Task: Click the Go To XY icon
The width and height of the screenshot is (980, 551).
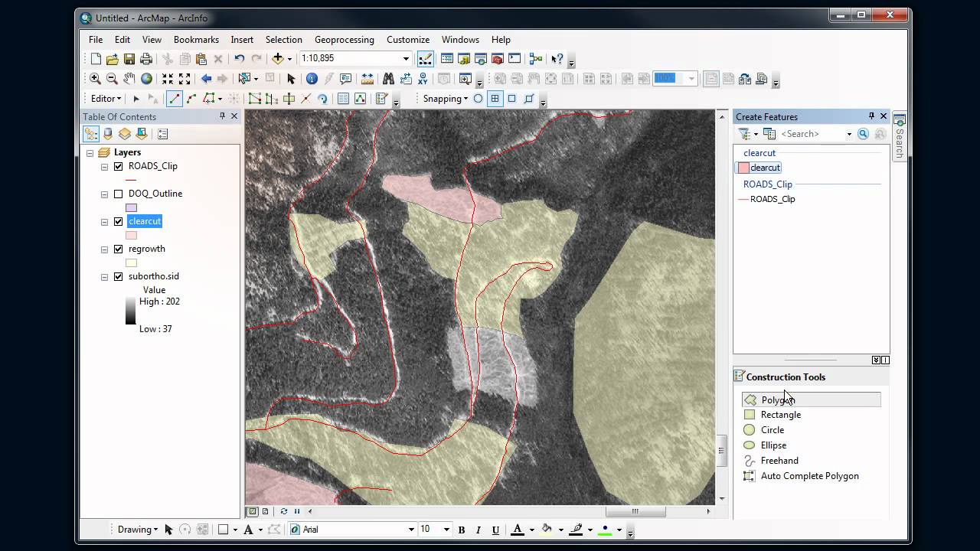Action: pyautogui.click(x=423, y=79)
